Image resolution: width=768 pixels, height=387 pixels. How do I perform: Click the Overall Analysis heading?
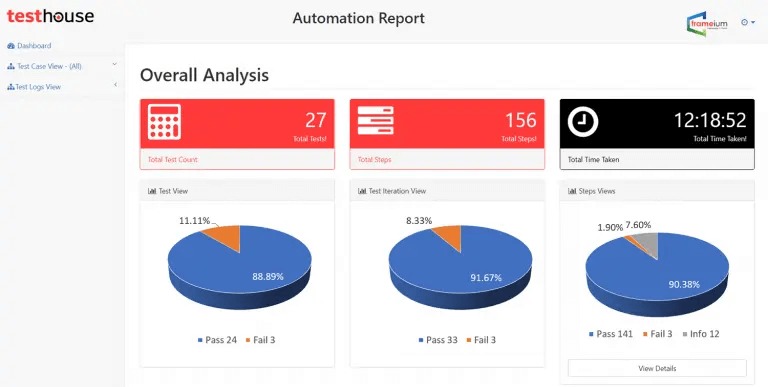pos(204,75)
